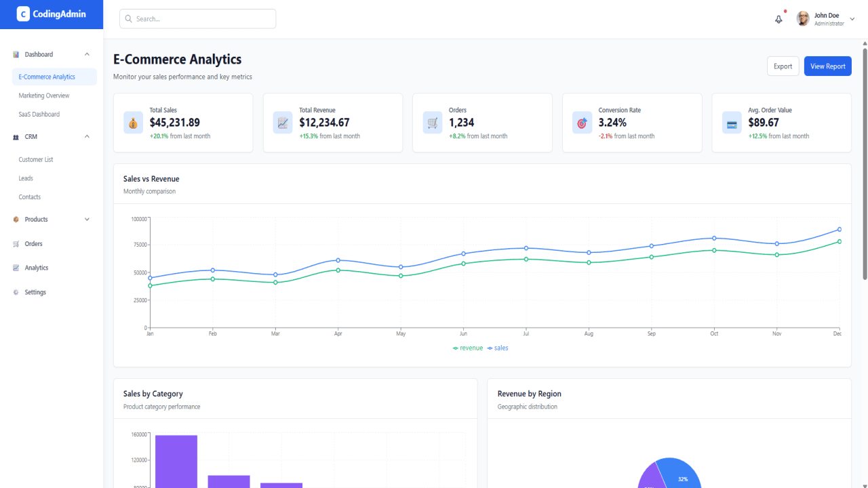Collapse the Dashboard menu chevron

[x=87, y=54]
